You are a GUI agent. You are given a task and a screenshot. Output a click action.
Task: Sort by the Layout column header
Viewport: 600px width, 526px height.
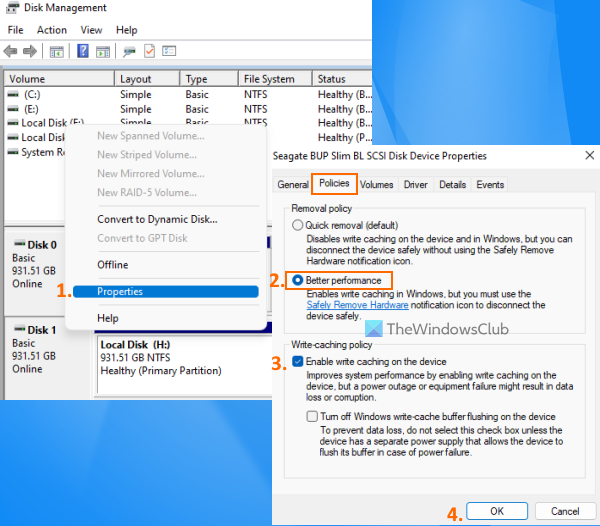147,79
